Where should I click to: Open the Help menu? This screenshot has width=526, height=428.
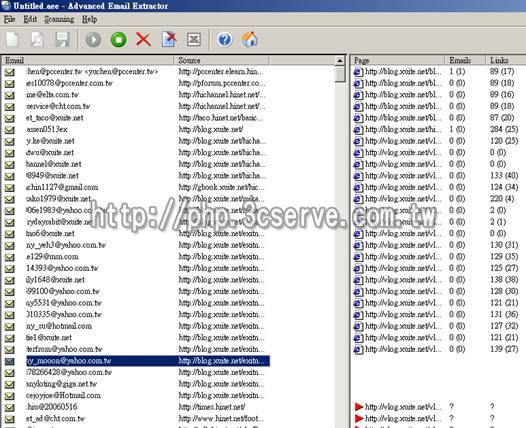[x=89, y=19]
